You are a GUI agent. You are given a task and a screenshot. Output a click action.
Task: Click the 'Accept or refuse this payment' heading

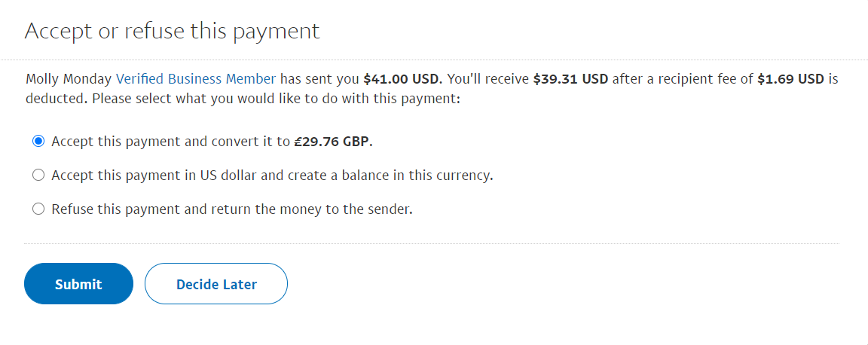coord(173,31)
